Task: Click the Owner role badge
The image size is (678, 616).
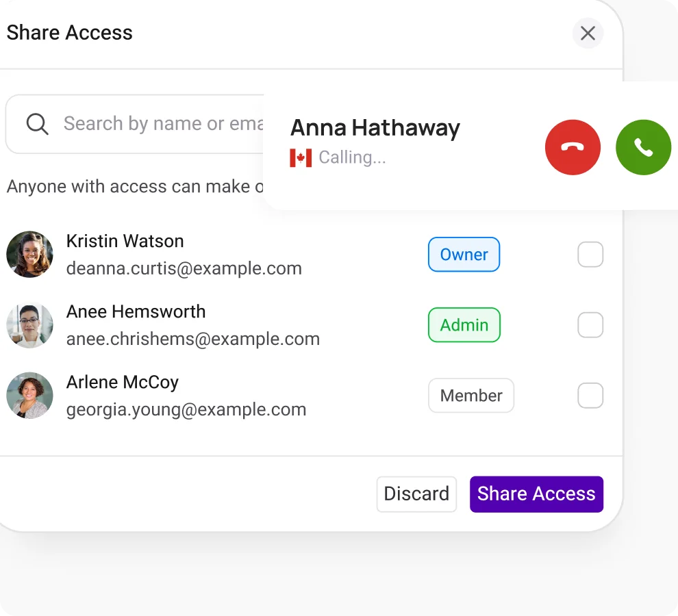Action: tap(464, 255)
